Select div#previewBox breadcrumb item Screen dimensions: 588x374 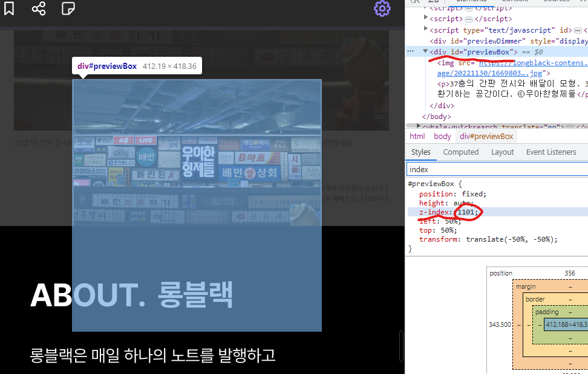pos(486,137)
